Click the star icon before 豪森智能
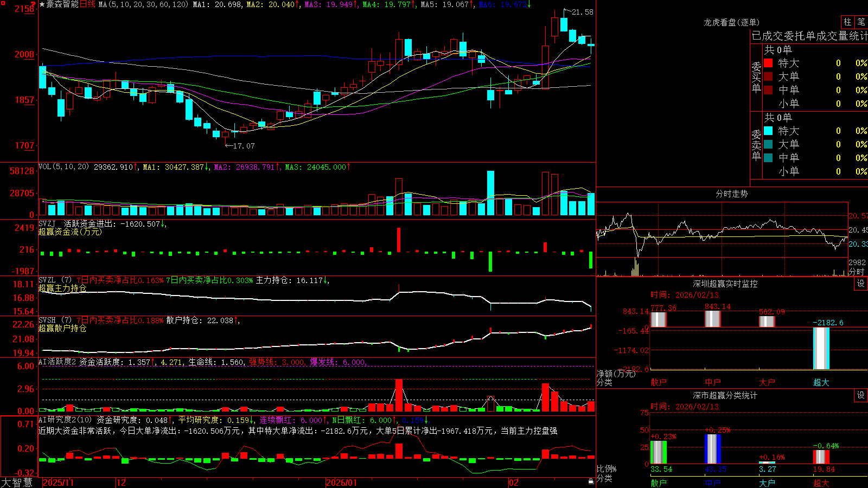 pyautogui.click(x=42, y=4)
